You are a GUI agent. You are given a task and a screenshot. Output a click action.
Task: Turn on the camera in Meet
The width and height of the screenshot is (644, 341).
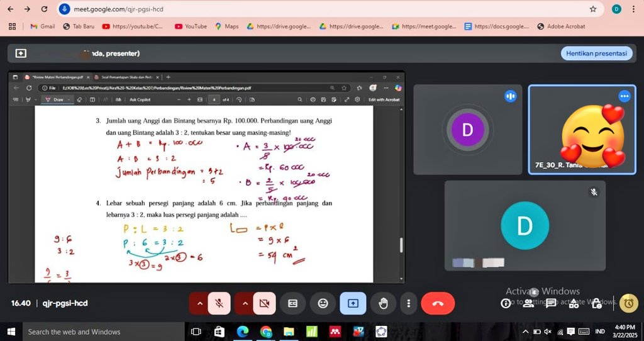(x=265, y=303)
